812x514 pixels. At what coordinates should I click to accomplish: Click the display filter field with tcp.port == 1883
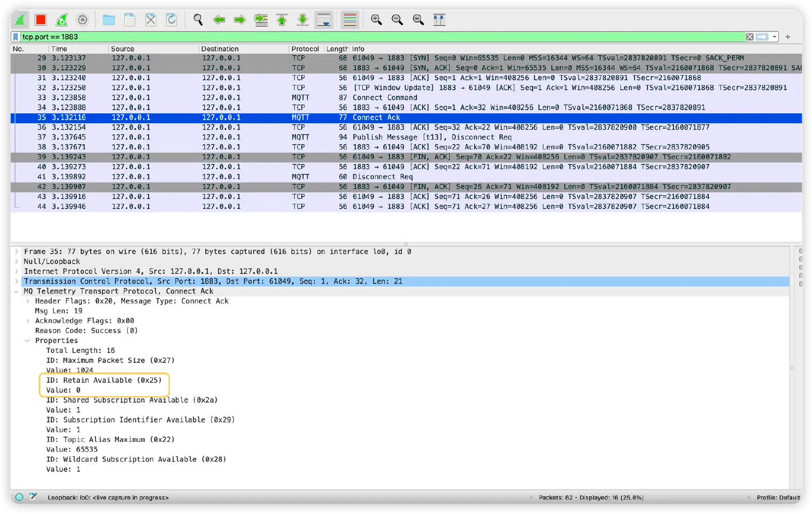(382, 37)
